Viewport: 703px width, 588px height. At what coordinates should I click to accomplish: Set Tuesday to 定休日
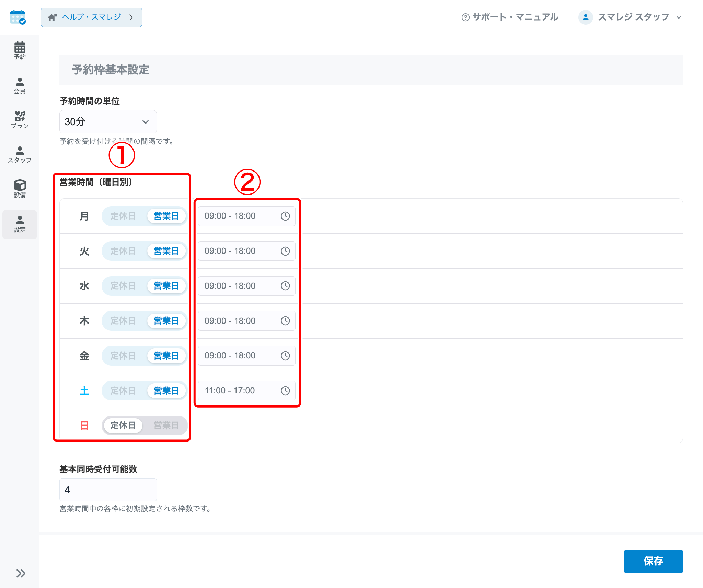(x=123, y=251)
